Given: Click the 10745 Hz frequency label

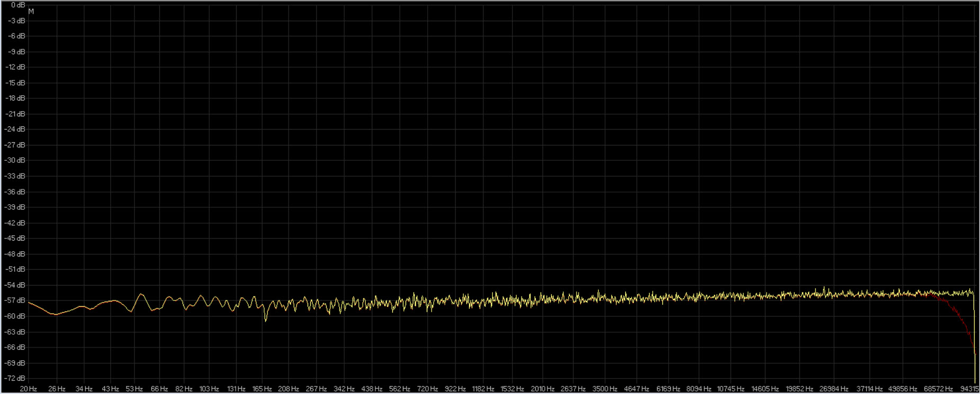Looking at the screenshot, I should click(731, 389).
